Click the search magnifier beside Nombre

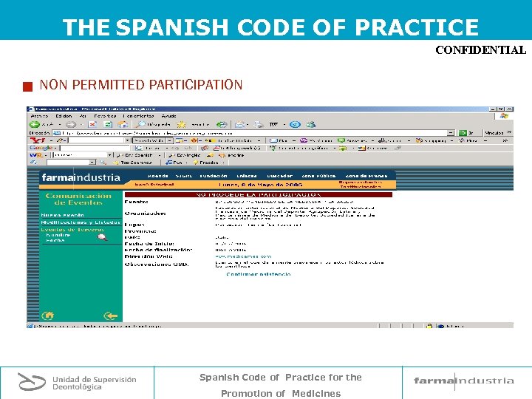(x=102, y=237)
